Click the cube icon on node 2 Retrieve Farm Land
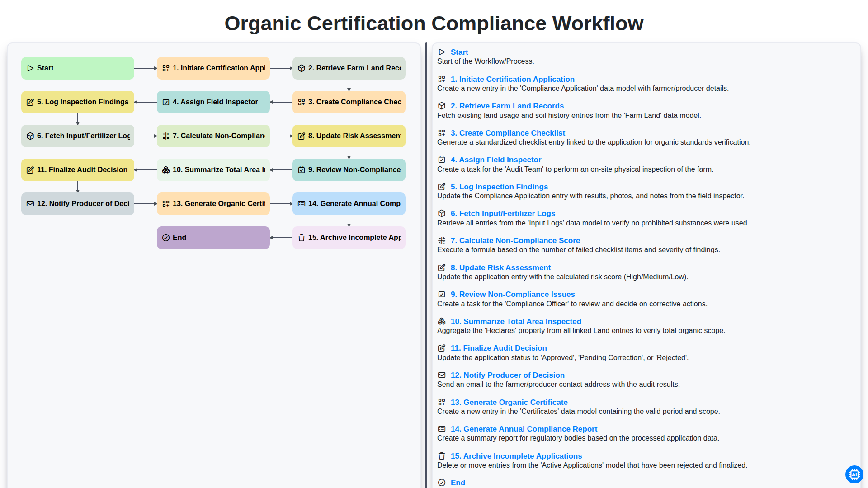The image size is (868, 488). coord(302,68)
